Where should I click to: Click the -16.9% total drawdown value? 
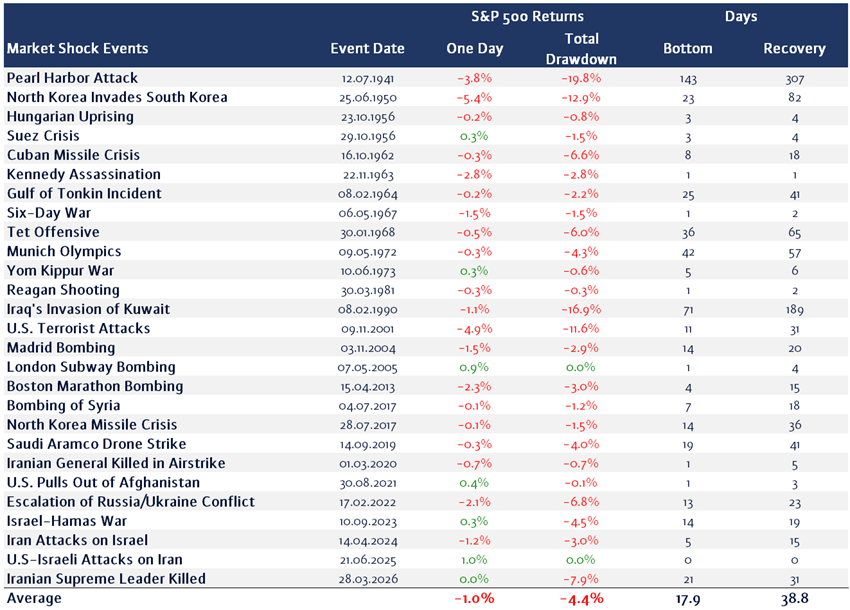point(581,310)
